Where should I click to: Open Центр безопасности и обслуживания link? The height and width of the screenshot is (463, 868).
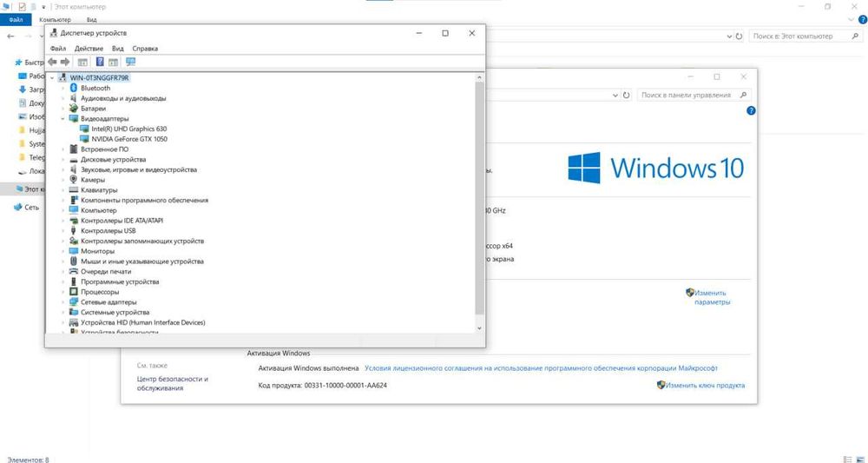pos(172,383)
